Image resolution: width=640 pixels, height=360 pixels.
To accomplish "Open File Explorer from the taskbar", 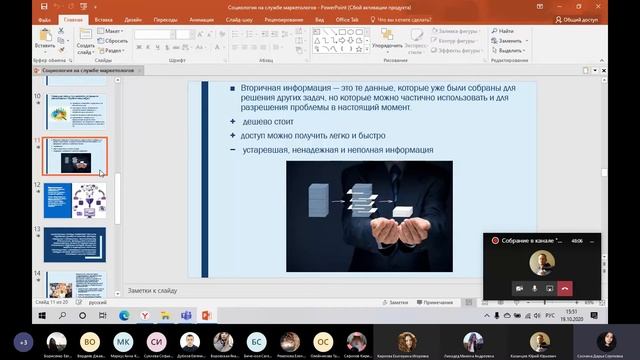I will [x=165, y=316].
